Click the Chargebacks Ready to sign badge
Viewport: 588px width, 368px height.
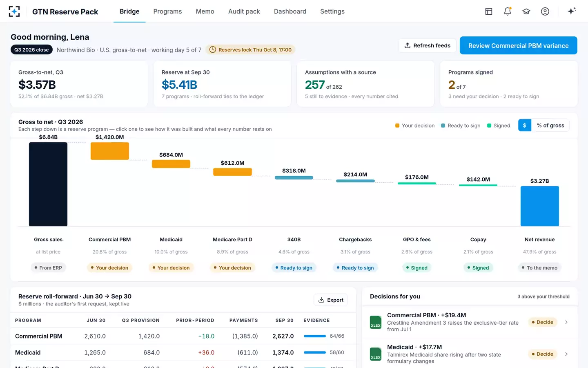[x=355, y=268]
